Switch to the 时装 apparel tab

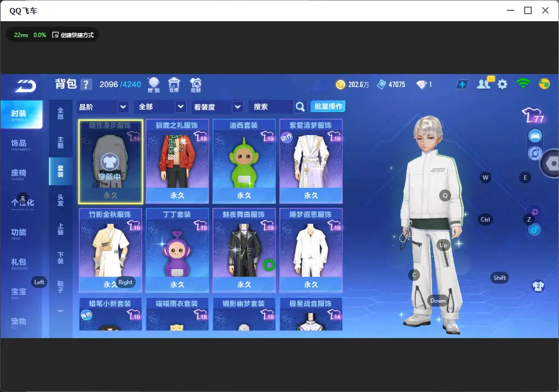(21, 114)
